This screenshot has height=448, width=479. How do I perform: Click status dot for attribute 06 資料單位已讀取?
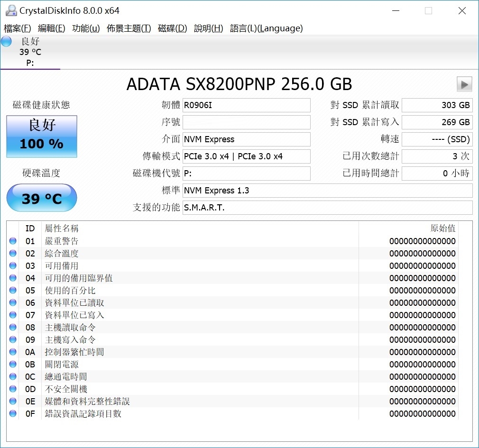13,302
